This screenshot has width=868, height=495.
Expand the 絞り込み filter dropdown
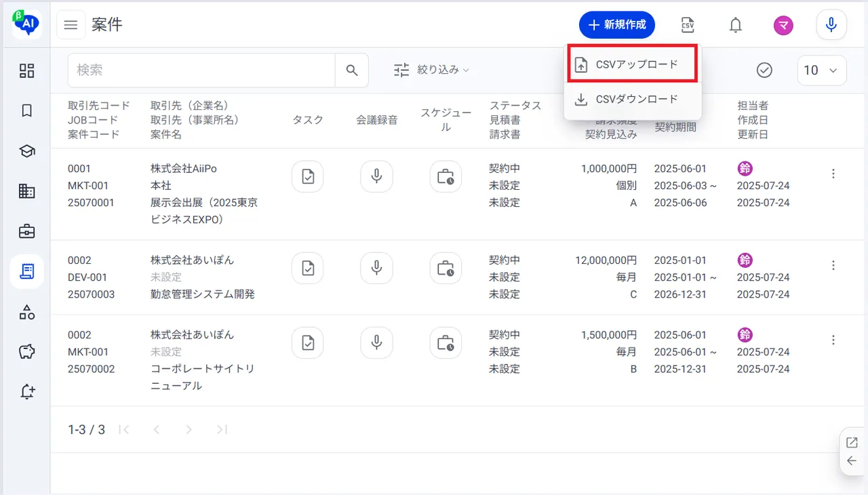pyautogui.click(x=432, y=70)
